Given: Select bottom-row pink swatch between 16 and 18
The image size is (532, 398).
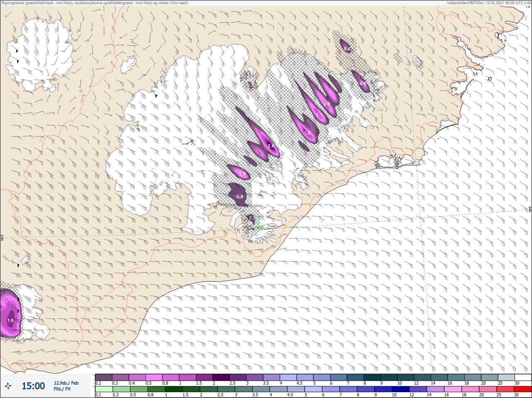Looking at the screenshot, I should pos(453,389).
